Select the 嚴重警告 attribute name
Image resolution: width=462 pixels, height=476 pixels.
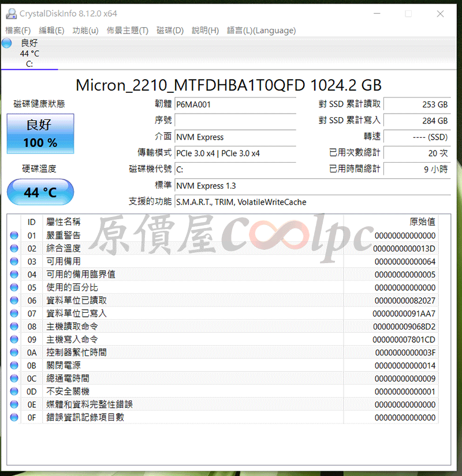click(63, 235)
